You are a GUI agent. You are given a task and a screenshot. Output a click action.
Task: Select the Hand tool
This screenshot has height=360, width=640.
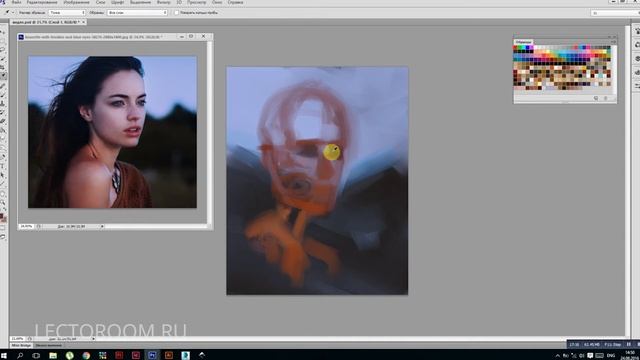point(3,194)
